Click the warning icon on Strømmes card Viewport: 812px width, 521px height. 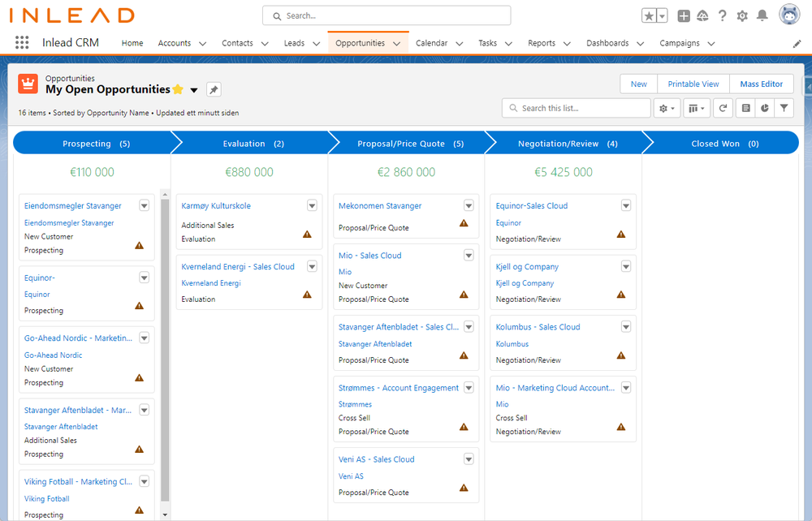pos(464,427)
